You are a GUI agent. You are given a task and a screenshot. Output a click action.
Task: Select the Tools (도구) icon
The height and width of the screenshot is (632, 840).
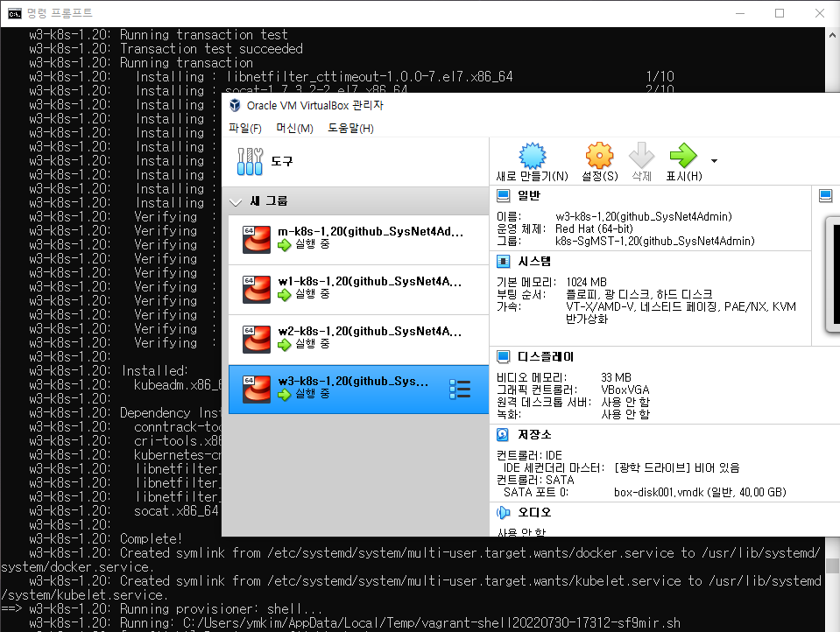[x=250, y=161]
